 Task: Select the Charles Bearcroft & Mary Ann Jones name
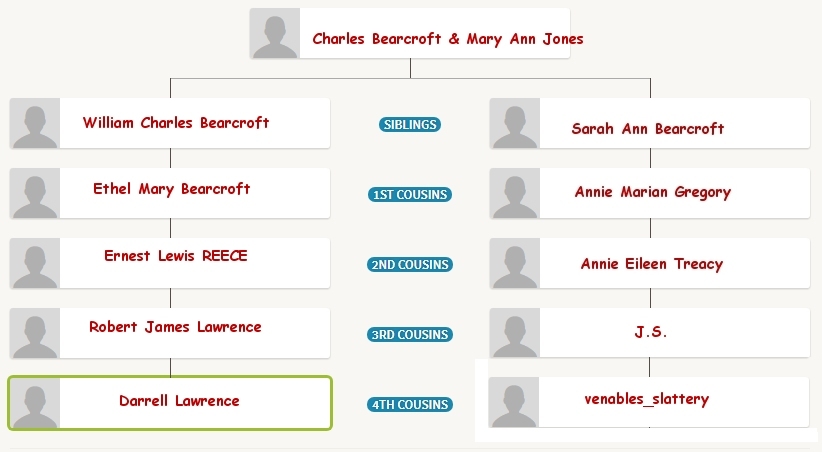(x=448, y=39)
